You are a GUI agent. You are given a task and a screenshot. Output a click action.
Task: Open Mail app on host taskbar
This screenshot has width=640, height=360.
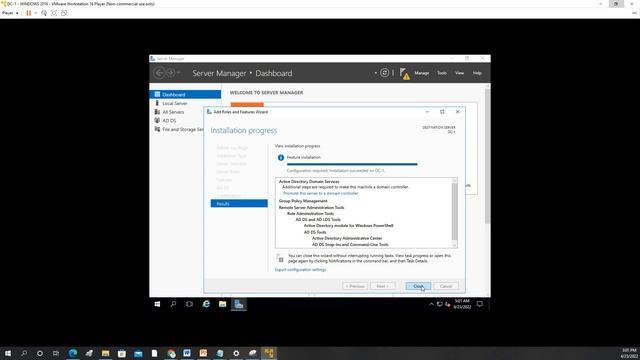(x=138, y=353)
